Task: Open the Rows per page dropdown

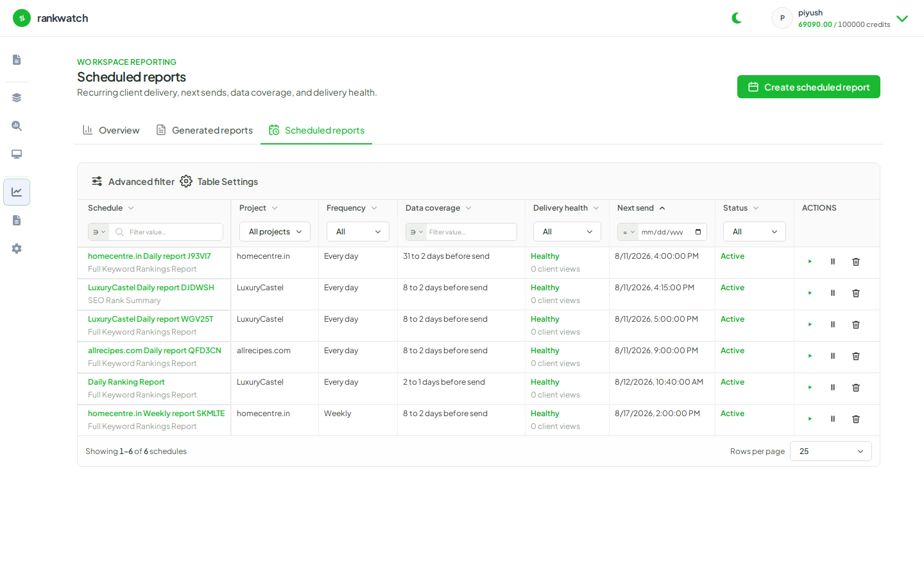Action: [x=831, y=451]
